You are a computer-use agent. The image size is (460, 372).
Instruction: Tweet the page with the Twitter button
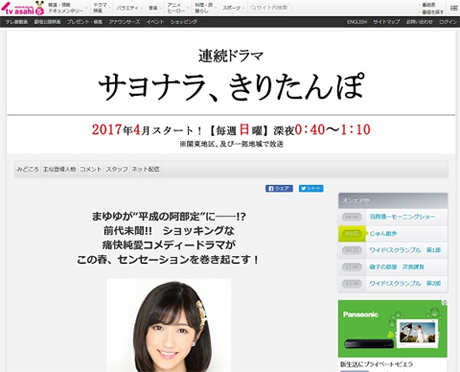311,188
